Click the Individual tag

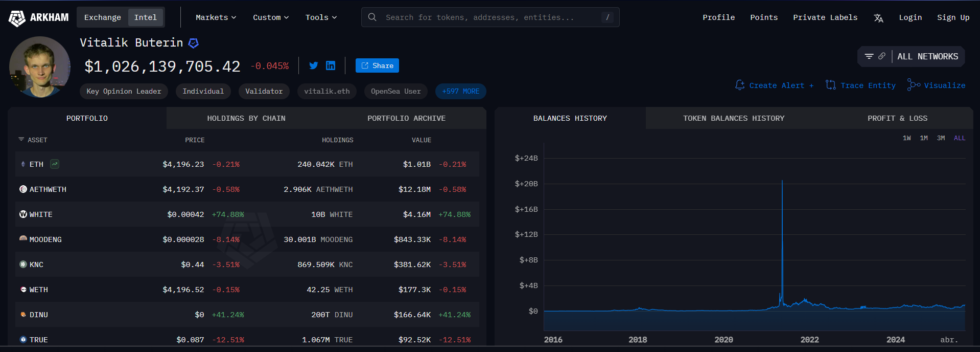click(x=203, y=91)
